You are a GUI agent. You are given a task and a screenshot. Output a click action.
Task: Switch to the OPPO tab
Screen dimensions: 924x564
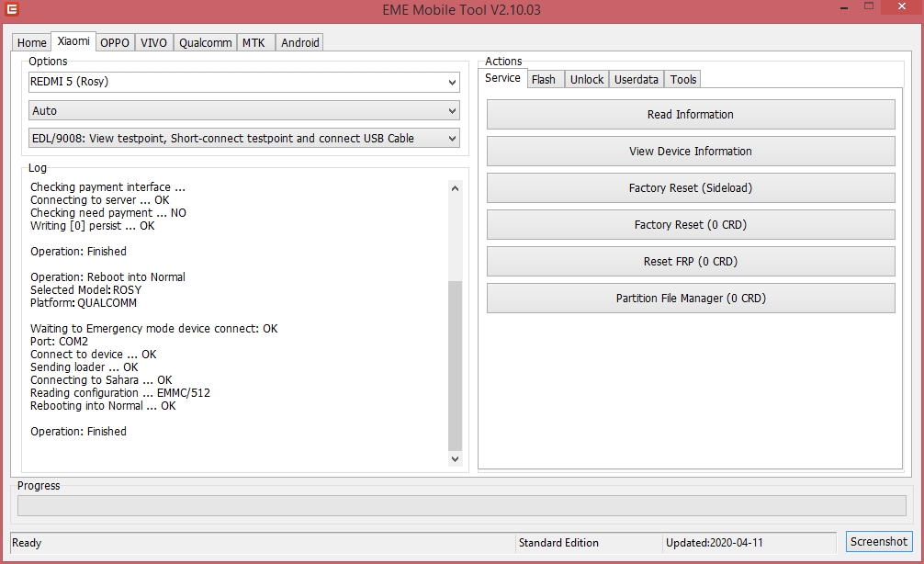[114, 42]
